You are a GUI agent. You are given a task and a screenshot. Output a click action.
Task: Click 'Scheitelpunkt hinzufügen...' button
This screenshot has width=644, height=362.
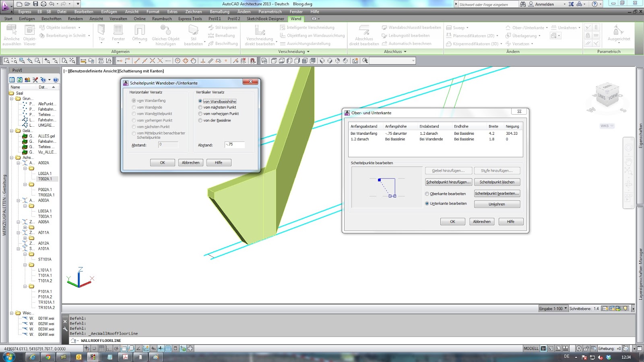(448, 182)
